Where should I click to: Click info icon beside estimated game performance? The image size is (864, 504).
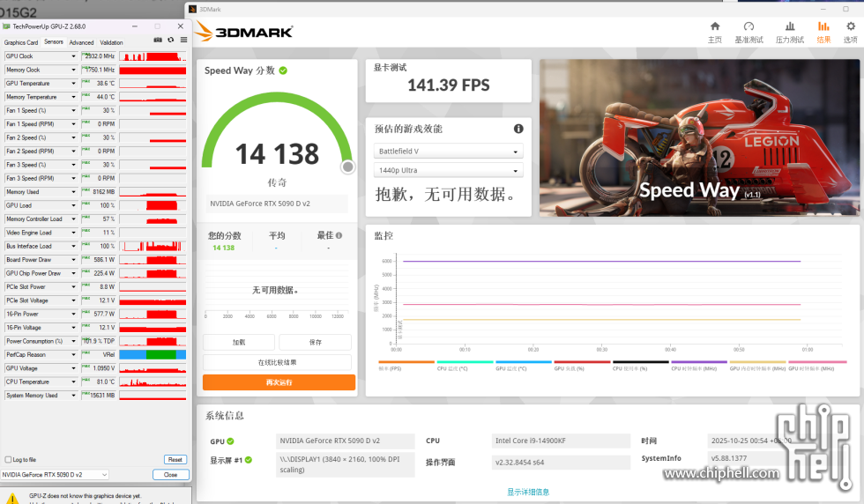518,129
